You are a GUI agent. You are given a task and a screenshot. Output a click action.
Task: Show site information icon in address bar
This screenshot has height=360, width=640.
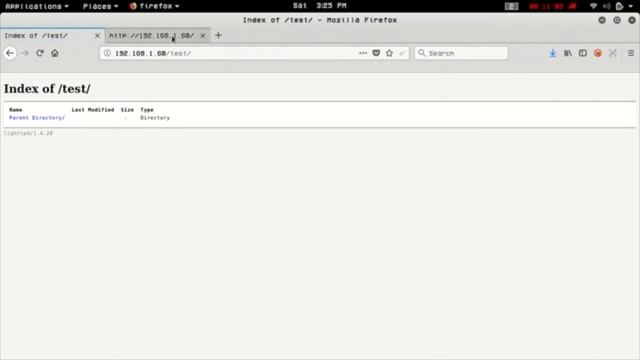coord(107,53)
